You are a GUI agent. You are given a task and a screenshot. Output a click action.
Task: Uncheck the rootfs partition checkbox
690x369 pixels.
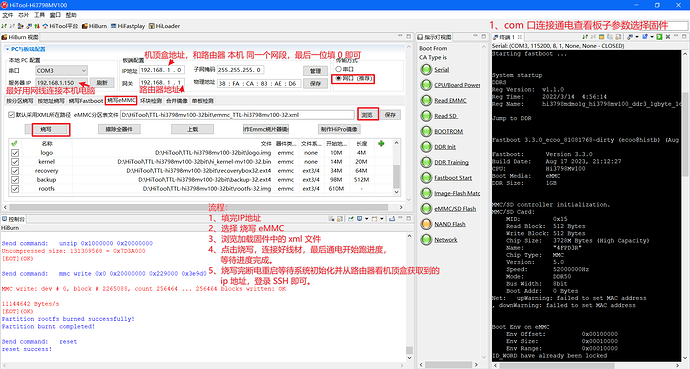click(x=15, y=189)
